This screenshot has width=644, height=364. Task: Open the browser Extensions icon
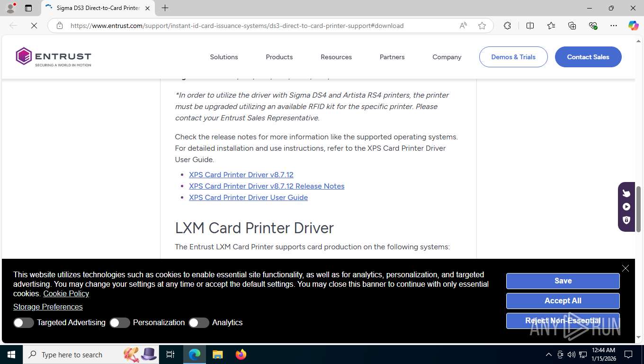click(x=507, y=26)
